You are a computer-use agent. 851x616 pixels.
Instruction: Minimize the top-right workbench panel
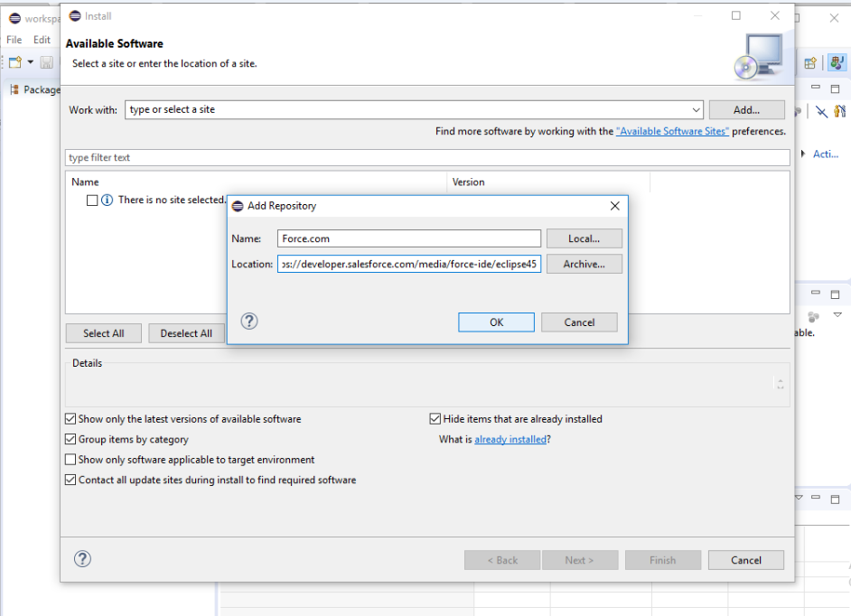pyautogui.click(x=815, y=88)
